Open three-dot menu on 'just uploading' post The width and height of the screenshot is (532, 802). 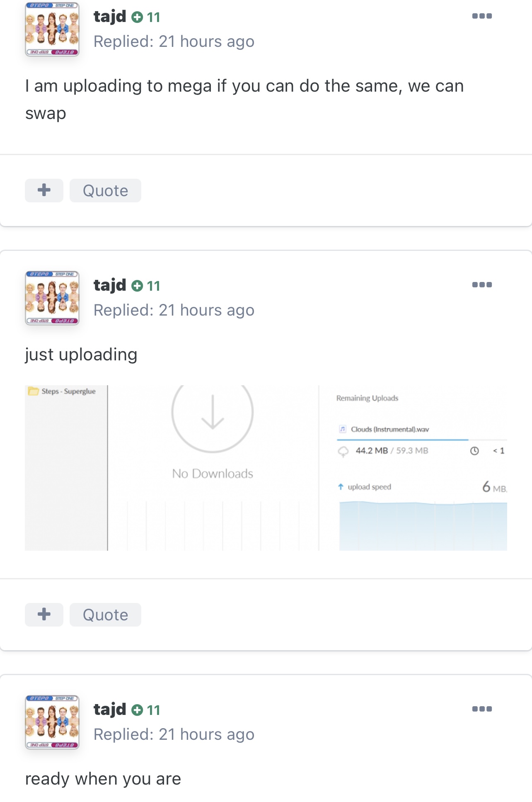click(x=482, y=285)
